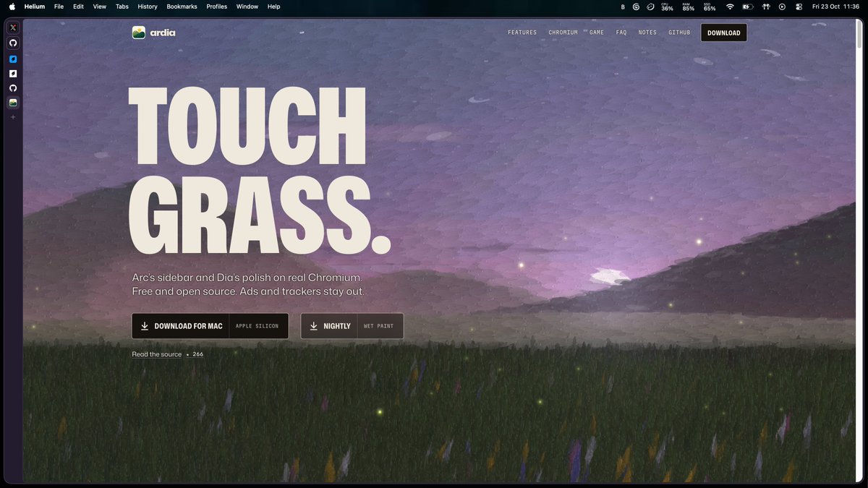Open the first GitHub pinned tab in sidebar

tap(13, 43)
